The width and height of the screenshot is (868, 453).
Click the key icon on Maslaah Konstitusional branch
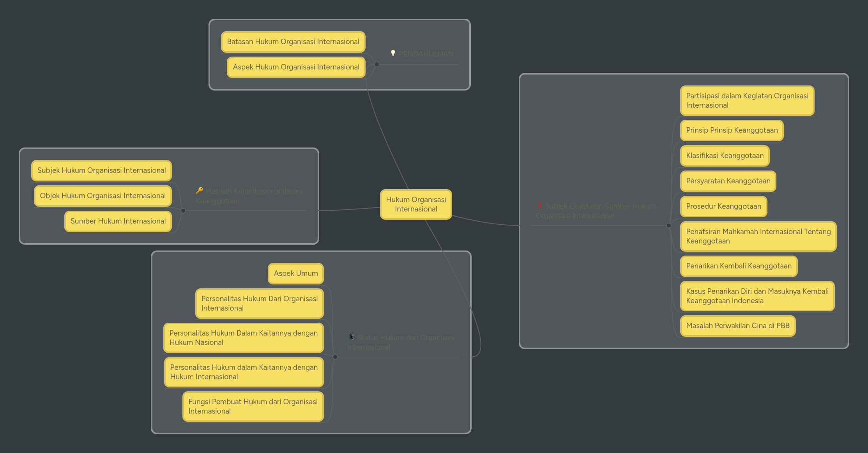tap(199, 191)
